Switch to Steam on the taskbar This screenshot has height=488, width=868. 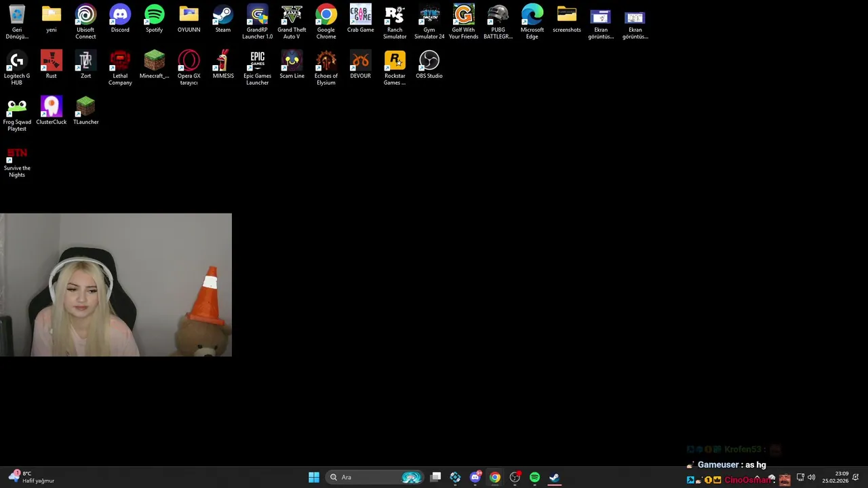(554, 477)
